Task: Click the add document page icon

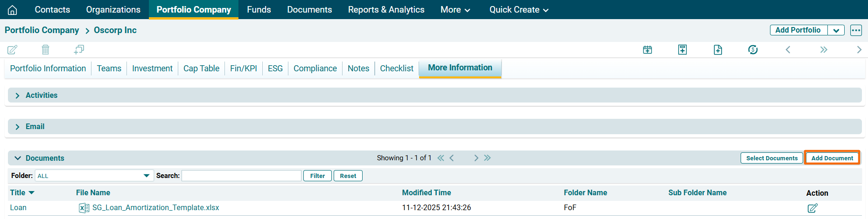Action: (x=718, y=50)
